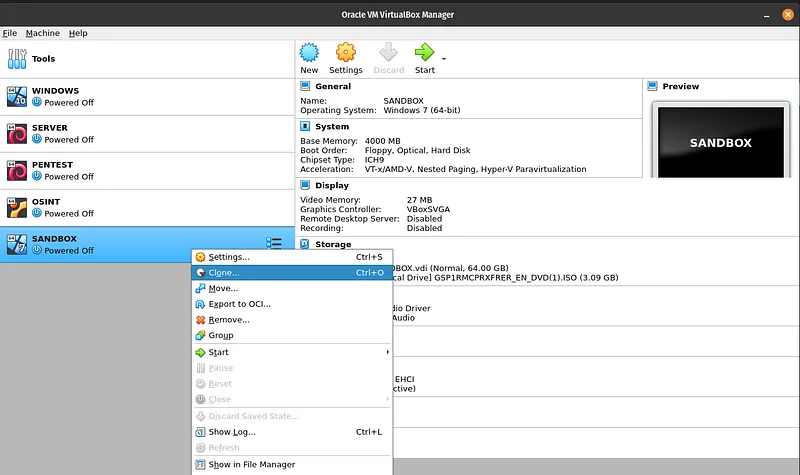Click the Tools label in sidebar
The image size is (800, 475).
point(43,59)
